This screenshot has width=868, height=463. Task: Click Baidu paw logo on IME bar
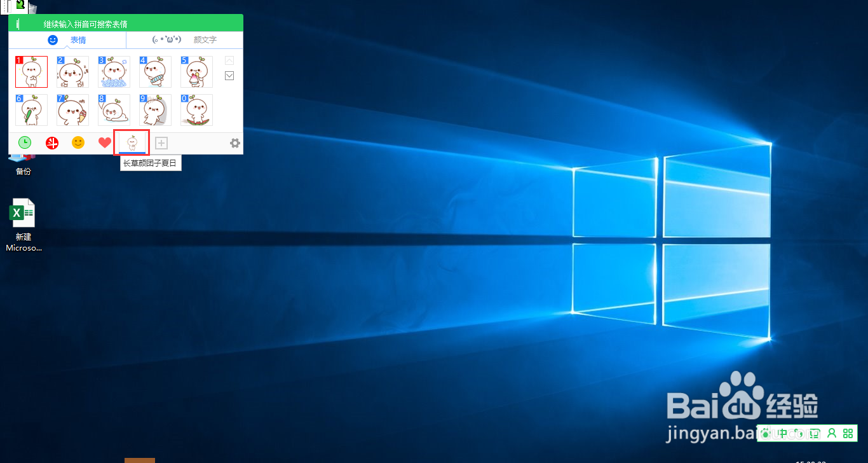click(767, 434)
